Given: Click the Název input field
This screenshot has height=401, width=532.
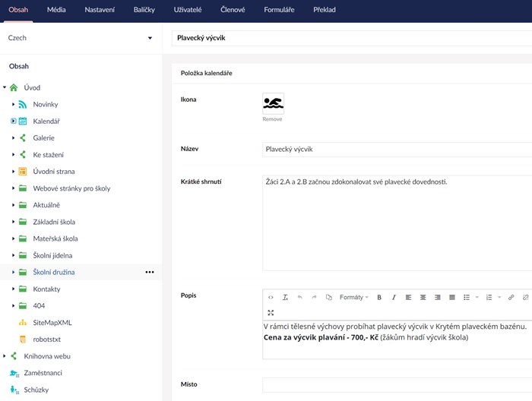Looking at the screenshot, I should (395, 150).
